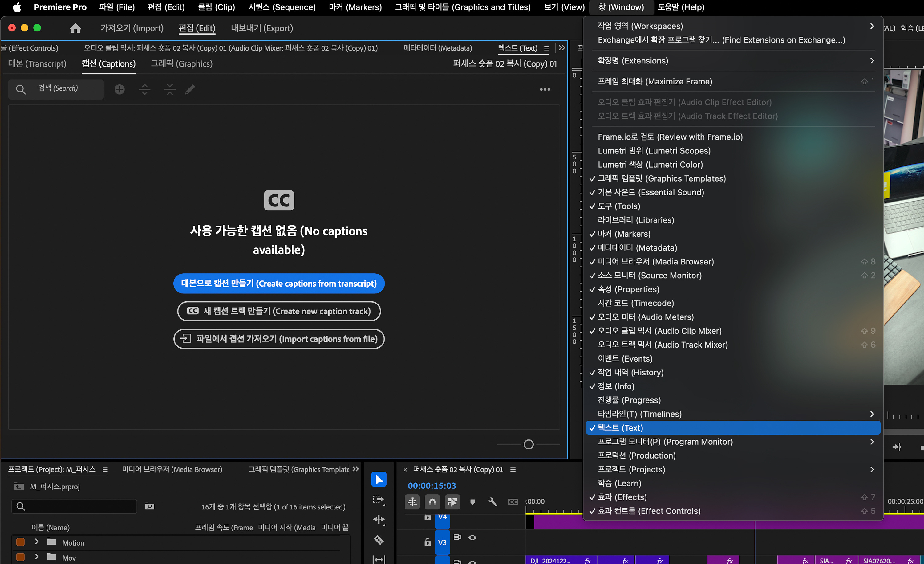This screenshot has width=924, height=564.
Task: Click the add caption segment plus icon
Action: pos(120,89)
